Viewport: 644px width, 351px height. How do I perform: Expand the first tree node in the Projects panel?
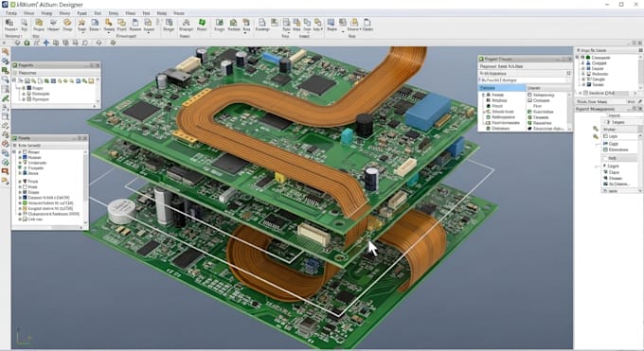pyautogui.click(x=24, y=88)
